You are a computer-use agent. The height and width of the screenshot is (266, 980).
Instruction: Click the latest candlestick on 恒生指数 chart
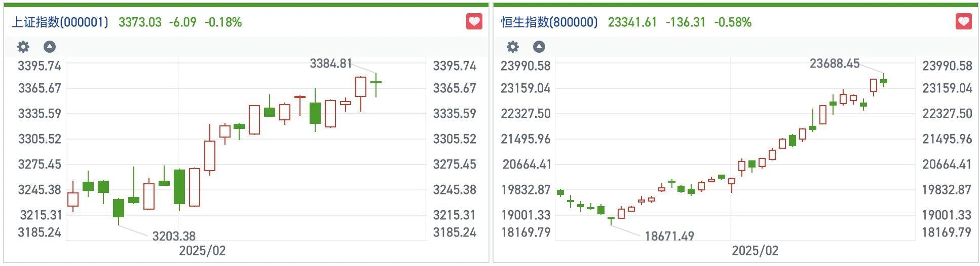click(884, 81)
